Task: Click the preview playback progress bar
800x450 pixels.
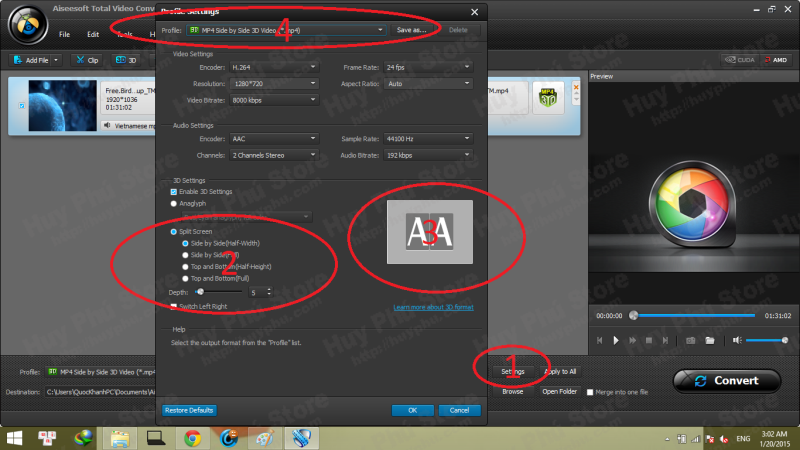Action: (x=693, y=316)
